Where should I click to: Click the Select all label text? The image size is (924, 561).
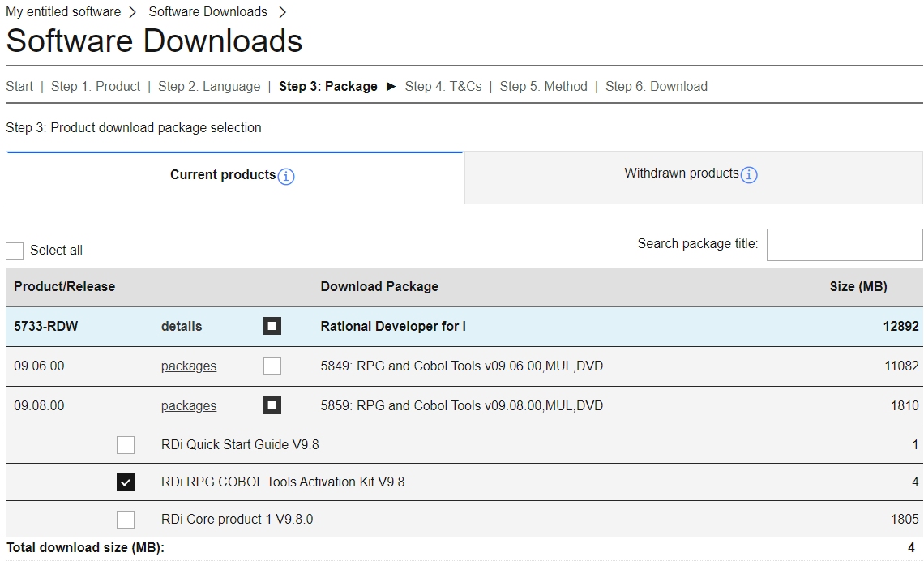coord(56,251)
